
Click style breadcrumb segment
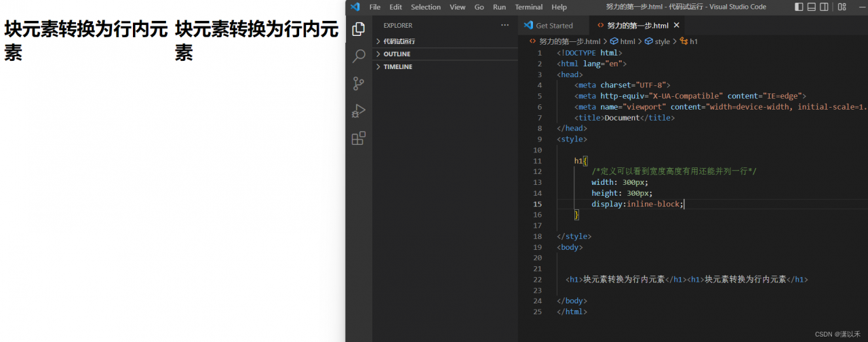[657, 41]
